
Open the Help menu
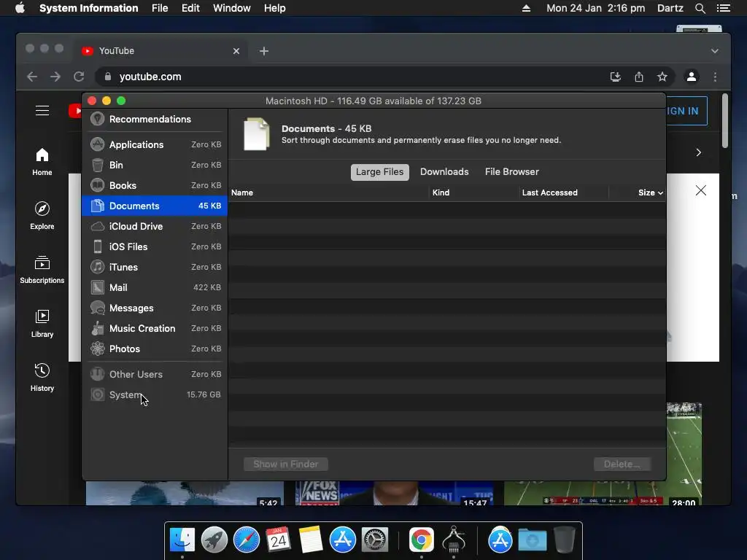tap(274, 8)
